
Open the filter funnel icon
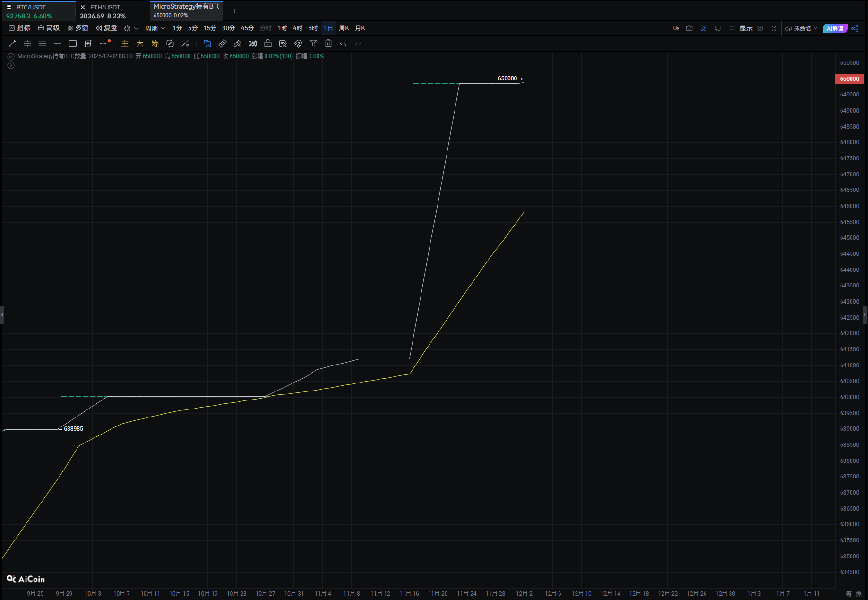pos(313,43)
